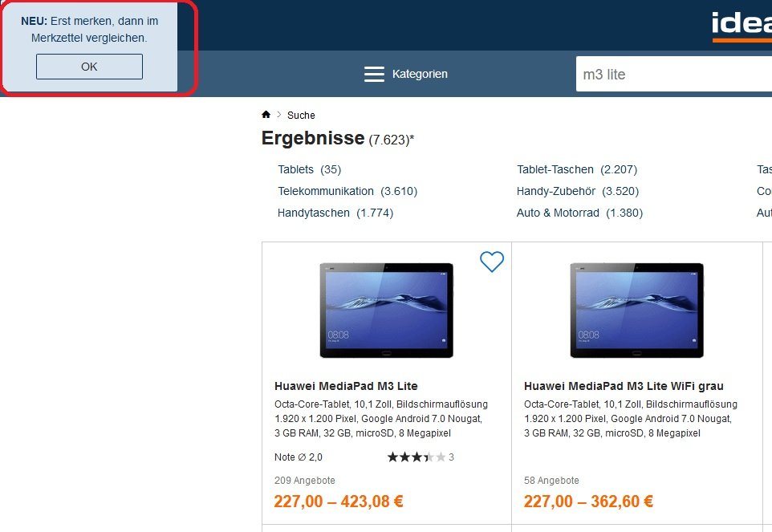Click the home icon in breadcrumb
Viewport: 772px width, 532px height.
coord(266,115)
